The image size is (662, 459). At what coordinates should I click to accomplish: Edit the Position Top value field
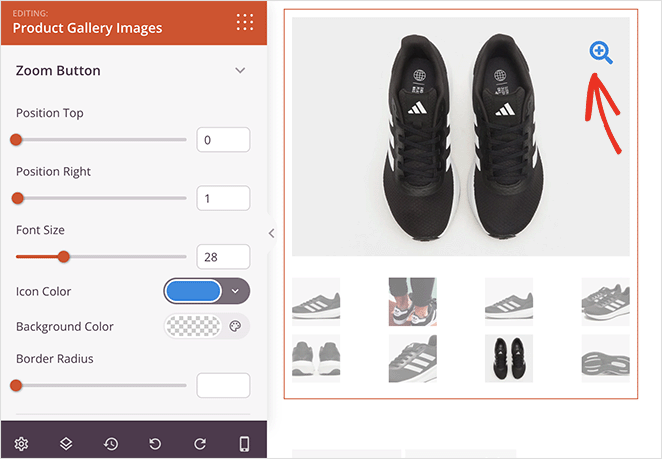click(x=223, y=140)
